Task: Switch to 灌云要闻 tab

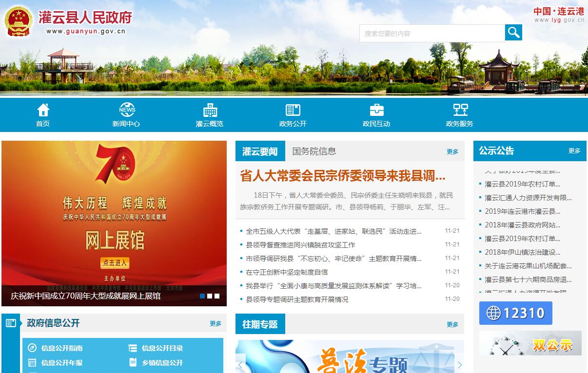Action: click(260, 151)
